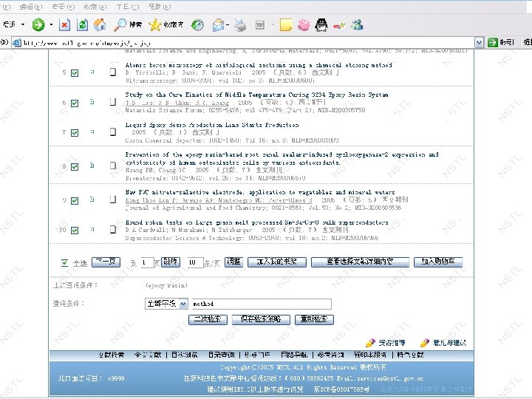The height and width of the screenshot is (399, 532).
Task: Tick the empty box on the New PVC nitrate row
Action: pos(113,199)
